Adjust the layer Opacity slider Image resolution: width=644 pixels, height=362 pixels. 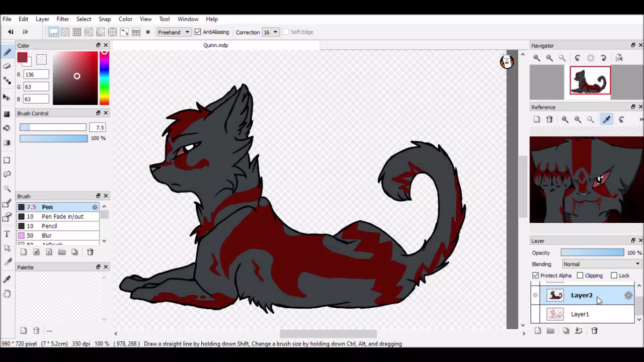click(592, 253)
